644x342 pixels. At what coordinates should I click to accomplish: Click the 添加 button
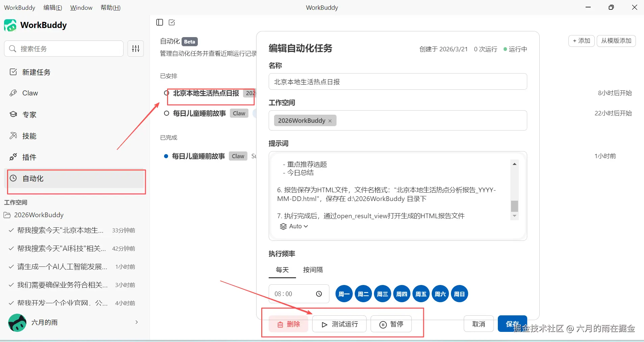tap(582, 41)
